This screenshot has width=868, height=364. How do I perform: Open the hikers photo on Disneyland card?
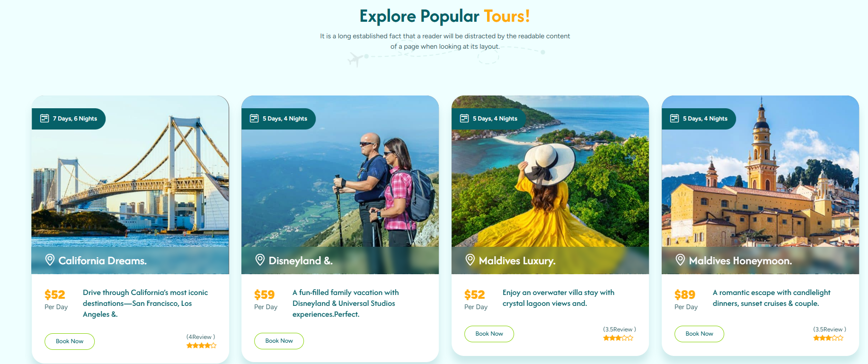pyautogui.click(x=340, y=171)
